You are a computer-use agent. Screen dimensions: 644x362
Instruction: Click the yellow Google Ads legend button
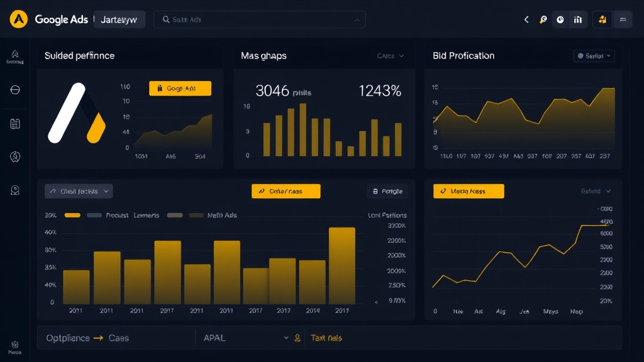pos(180,88)
